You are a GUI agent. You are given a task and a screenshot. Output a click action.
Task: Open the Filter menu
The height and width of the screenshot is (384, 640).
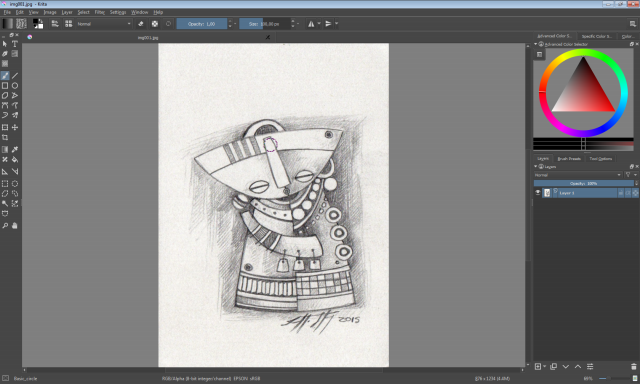coord(100,12)
